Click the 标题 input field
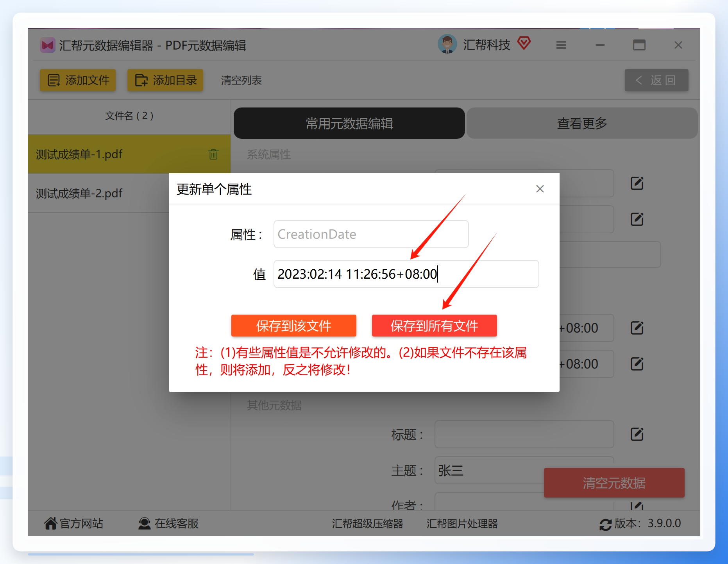Image resolution: width=728 pixels, height=564 pixels. point(524,434)
